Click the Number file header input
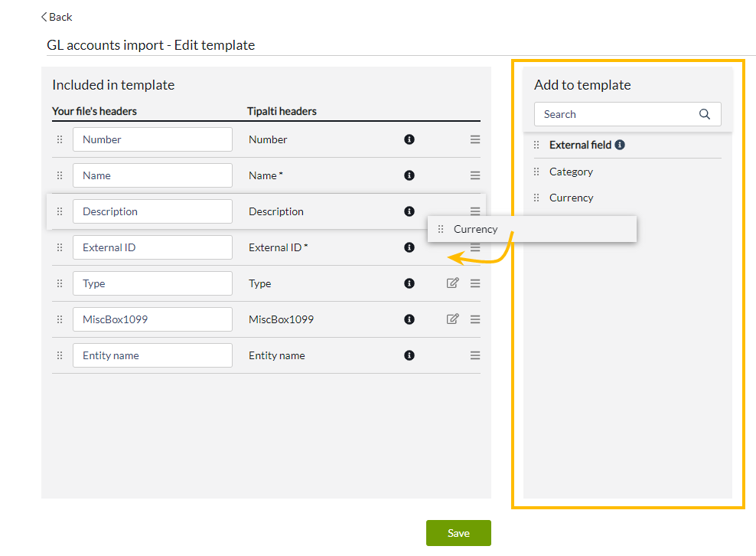 click(x=152, y=139)
